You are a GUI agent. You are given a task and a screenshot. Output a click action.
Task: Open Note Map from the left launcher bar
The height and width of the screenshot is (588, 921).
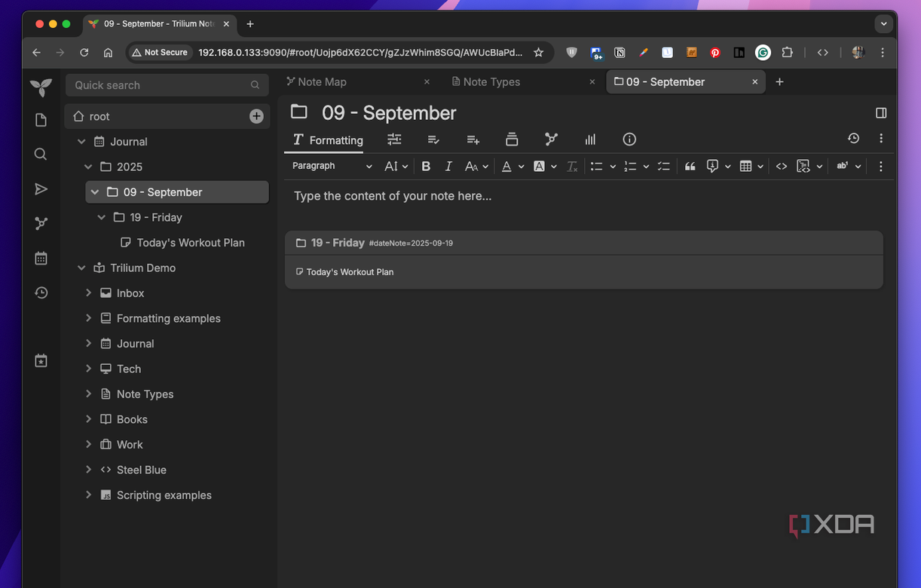tap(41, 223)
